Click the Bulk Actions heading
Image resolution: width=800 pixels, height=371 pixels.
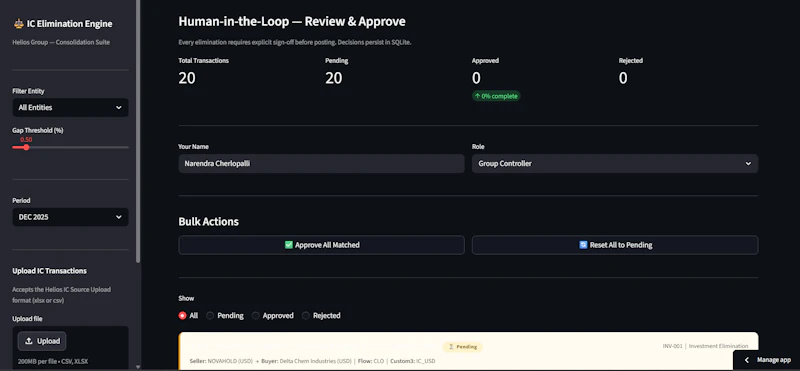click(209, 222)
